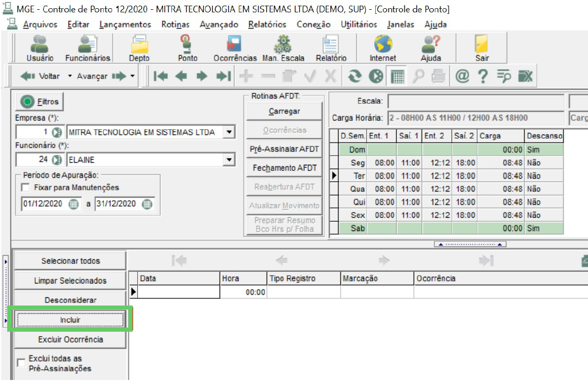Open the Conexão menu
Viewport: 588px width, 381px height.
[x=314, y=24]
